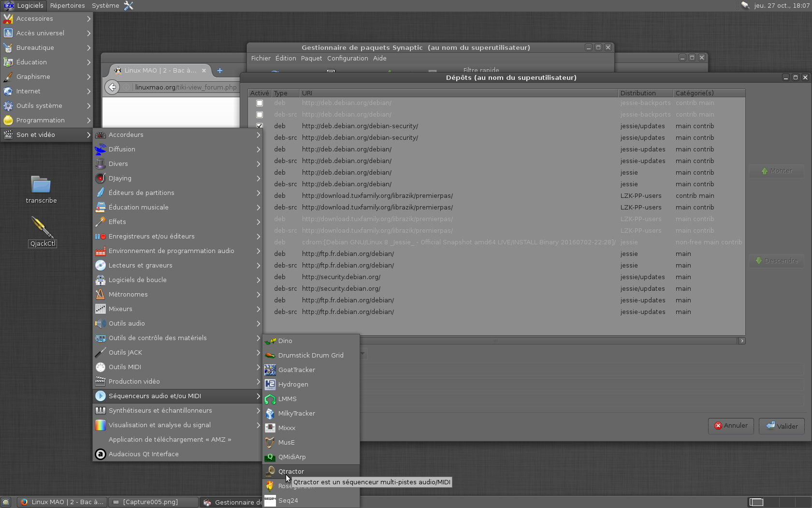The height and width of the screenshot is (508, 812).
Task: Open Synaptic's Édition menu
Action: (286, 58)
